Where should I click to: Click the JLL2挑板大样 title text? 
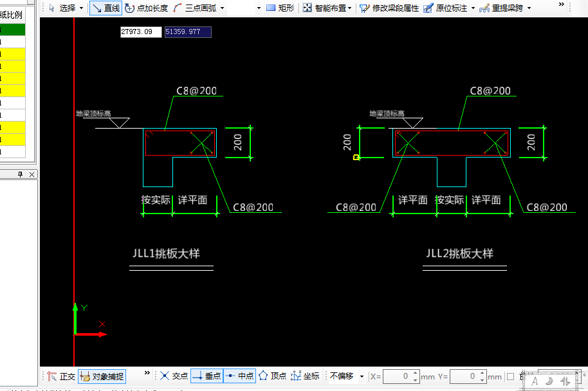(460, 253)
